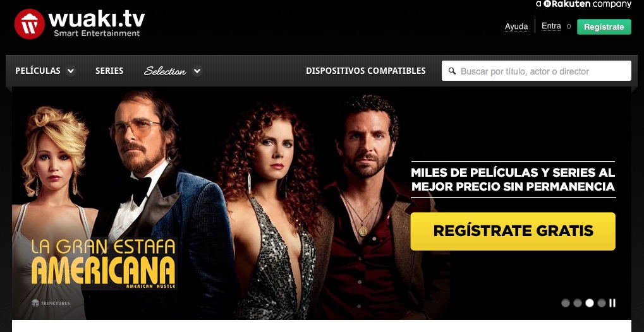Click the magnifying glass search icon
Viewport: 644px width, 332px height.
pyautogui.click(x=453, y=71)
